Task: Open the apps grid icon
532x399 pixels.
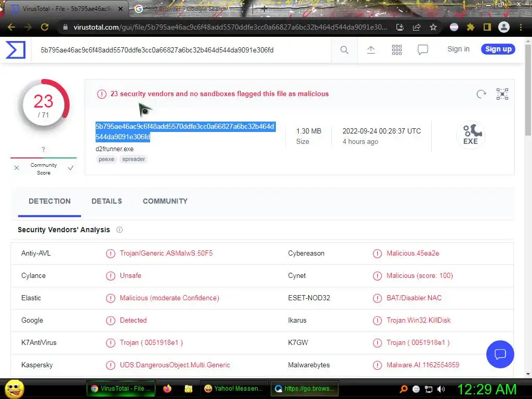Action: pyautogui.click(x=396, y=50)
